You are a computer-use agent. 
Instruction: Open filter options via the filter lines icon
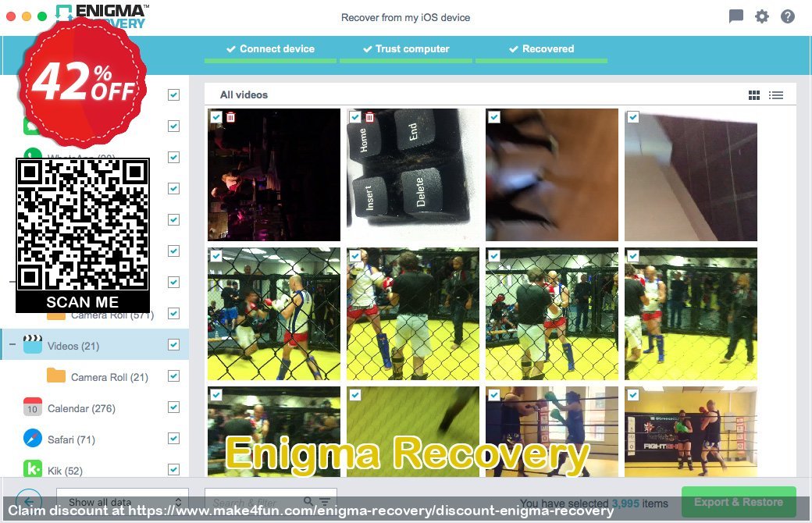pyautogui.click(x=325, y=501)
